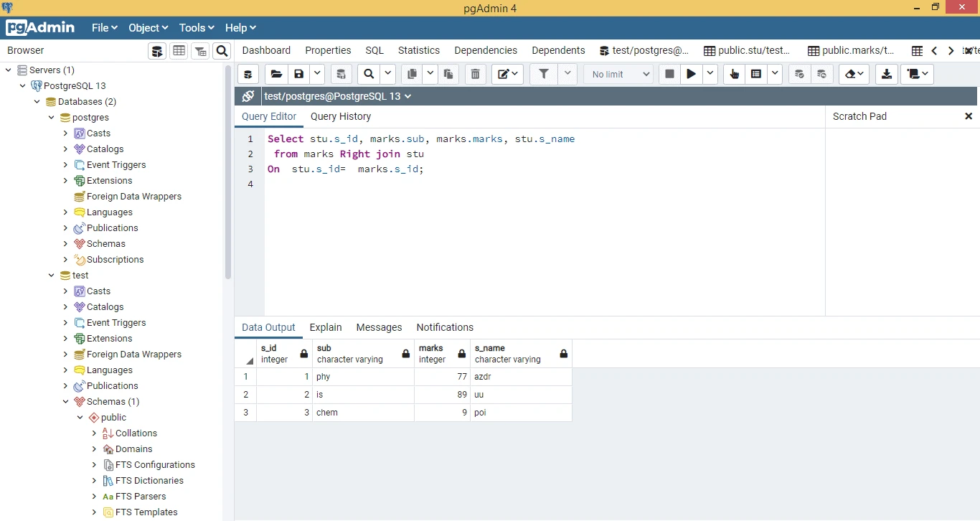
Task: Open the search objects magnifier icon
Action: [x=222, y=50]
